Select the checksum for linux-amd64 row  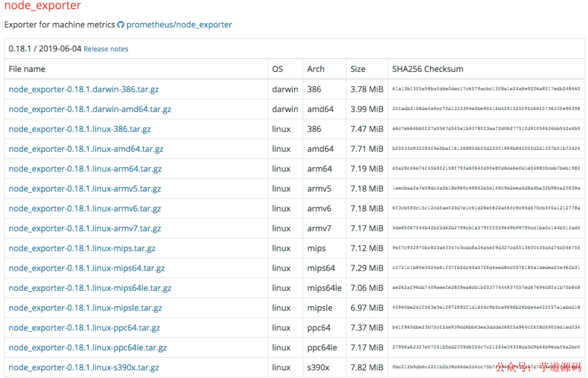coord(486,149)
